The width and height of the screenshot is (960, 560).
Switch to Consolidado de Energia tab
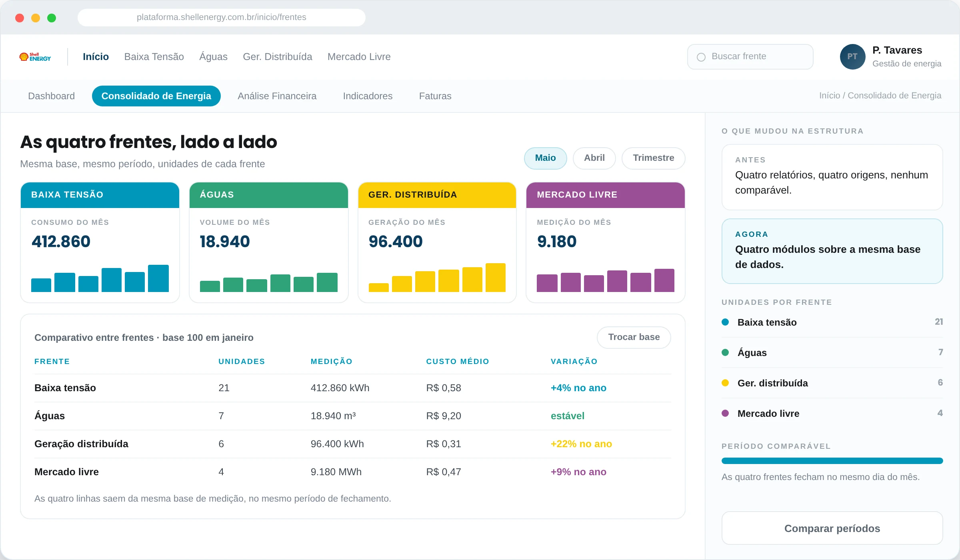(156, 96)
